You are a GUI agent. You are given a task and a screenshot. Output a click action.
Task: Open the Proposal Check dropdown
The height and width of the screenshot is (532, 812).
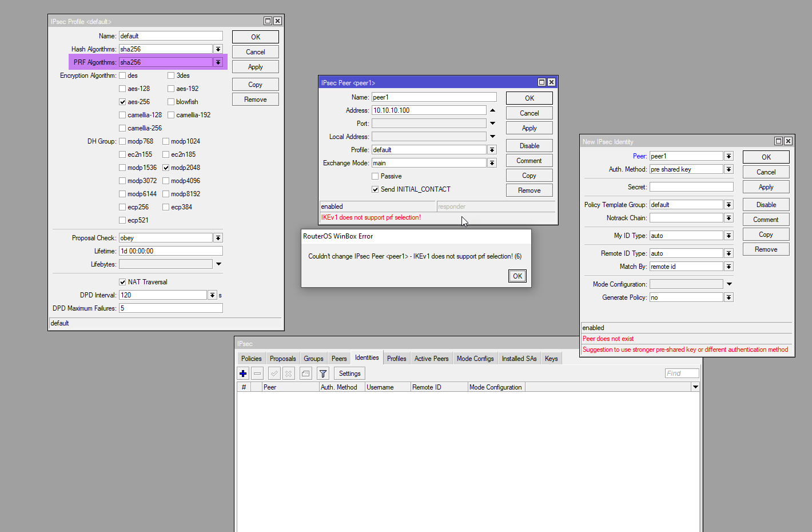point(218,238)
